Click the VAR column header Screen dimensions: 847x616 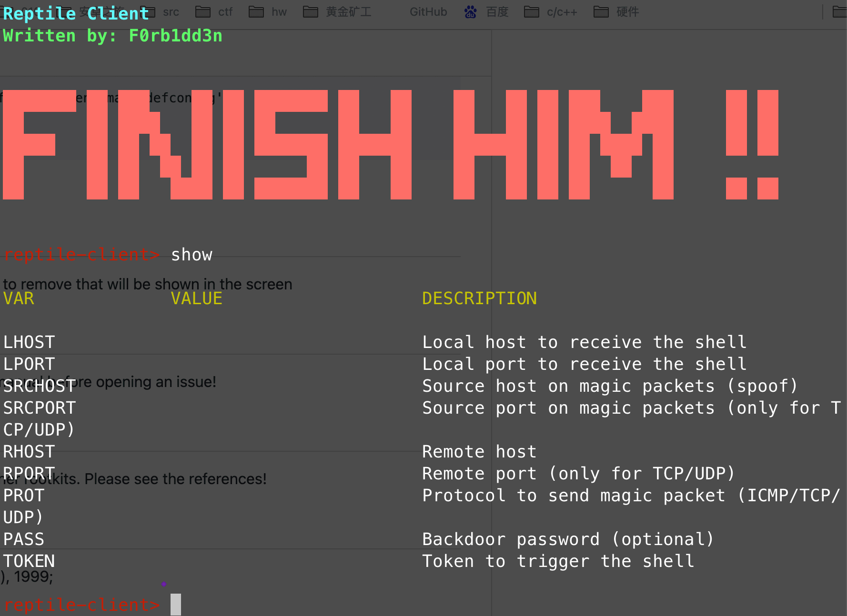coord(19,298)
